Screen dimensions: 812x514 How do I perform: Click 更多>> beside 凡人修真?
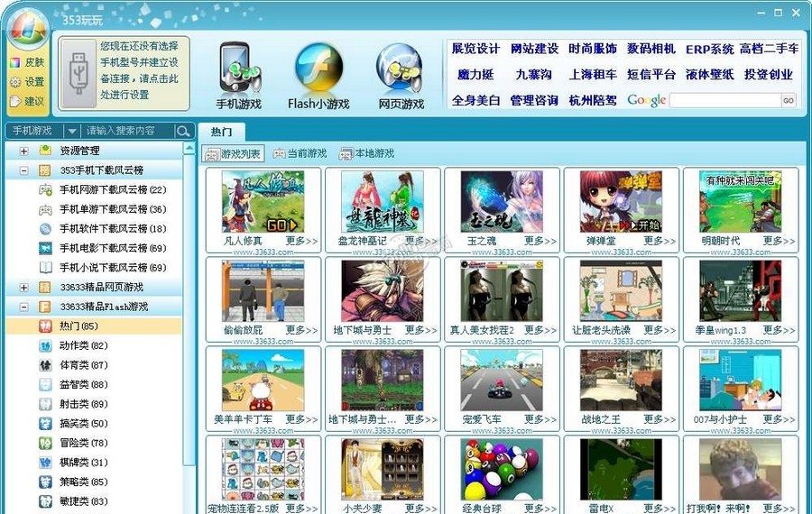tap(301, 241)
